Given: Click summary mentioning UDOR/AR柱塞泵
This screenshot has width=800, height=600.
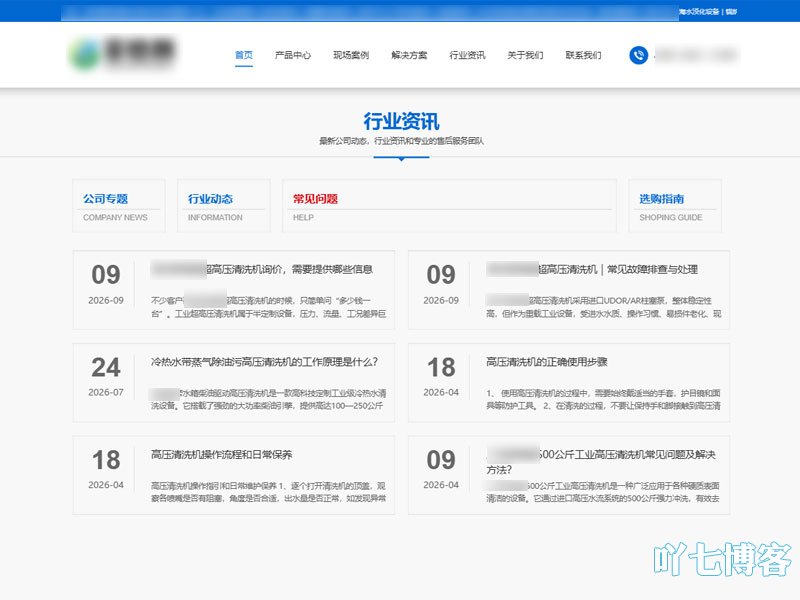Looking at the screenshot, I should pos(604,307).
